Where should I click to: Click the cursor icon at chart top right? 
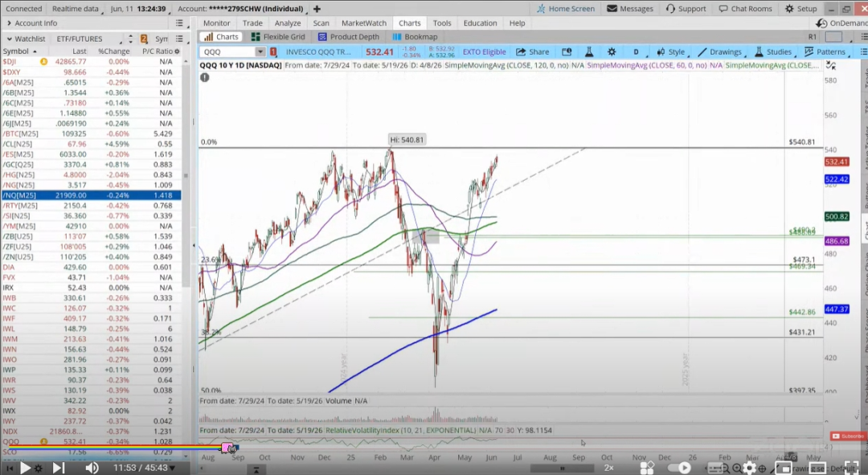point(831,65)
